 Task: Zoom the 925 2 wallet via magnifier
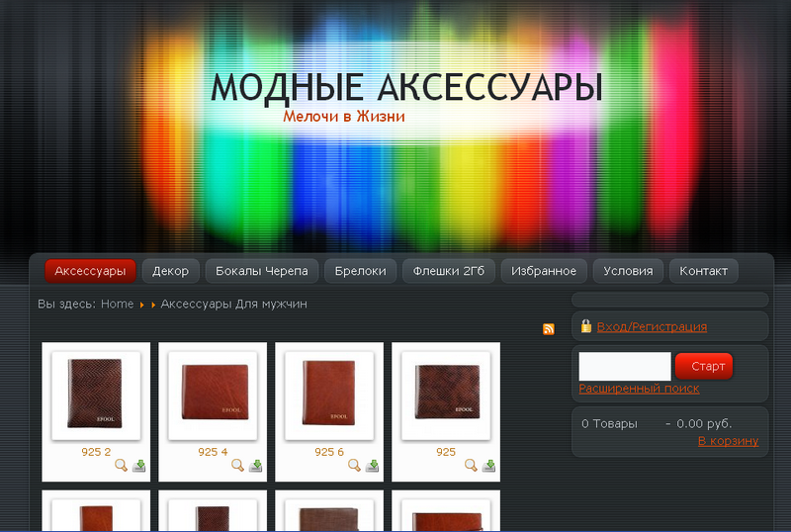pyautogui.click(x=121, y=466)
